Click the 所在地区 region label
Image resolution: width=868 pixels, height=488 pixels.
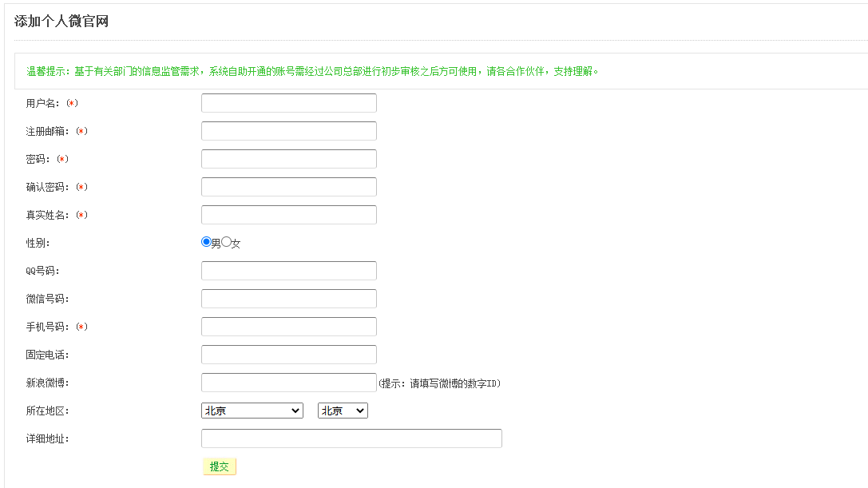tap(48, 411)
